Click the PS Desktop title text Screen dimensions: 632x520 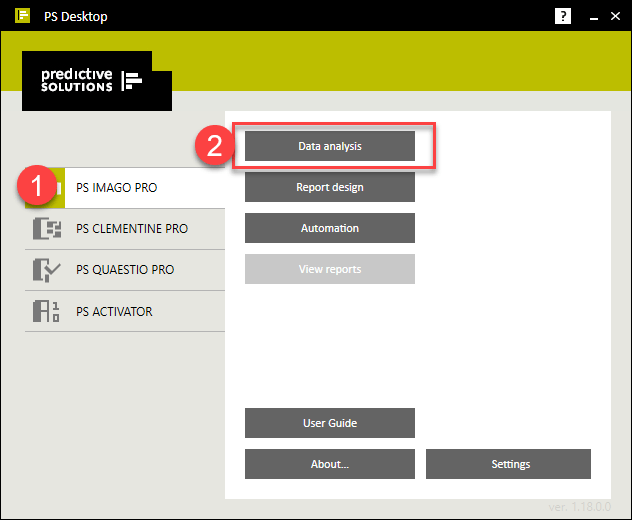[x=76, y=17]
